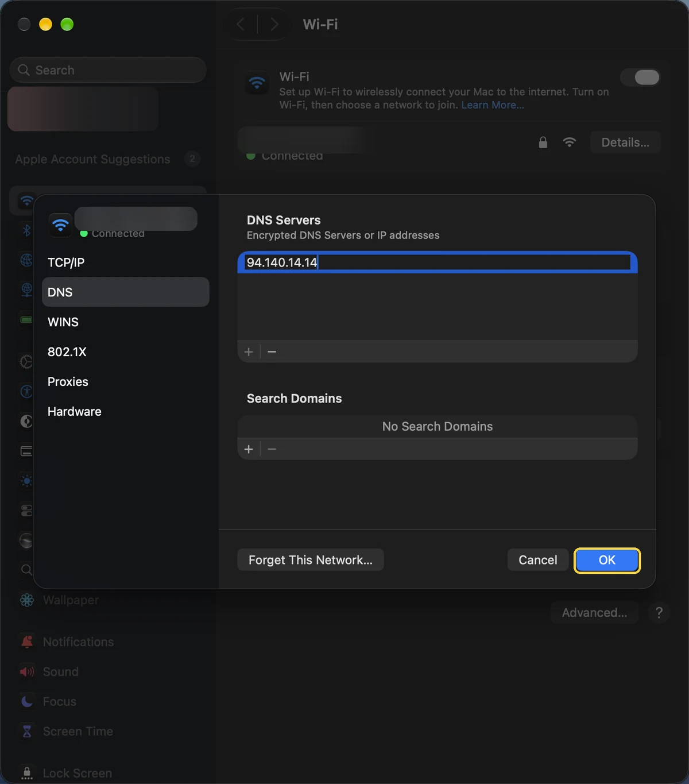This screenshot has height=784, width=689.
Task: Open the Proxies pane
Action: tap(125, 382)
